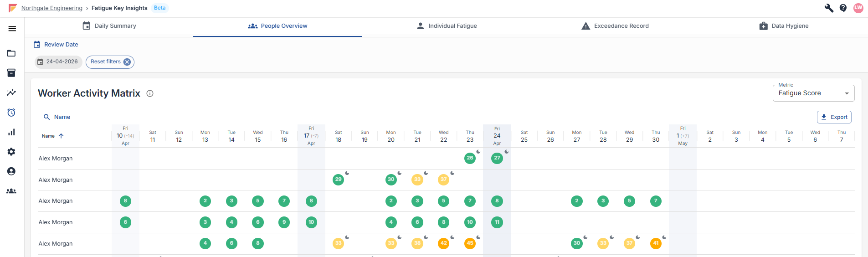Open the hamburger menu in the sidebar

[x=12, y=29]
